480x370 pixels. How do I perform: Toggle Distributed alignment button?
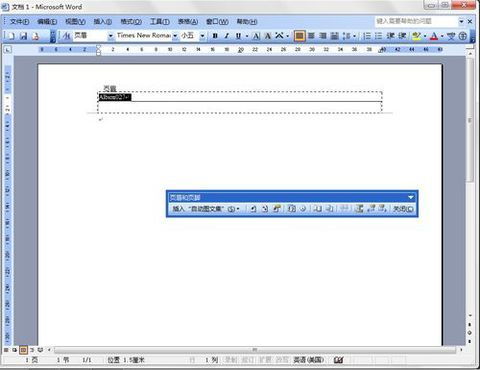click(x=335, y=36)
